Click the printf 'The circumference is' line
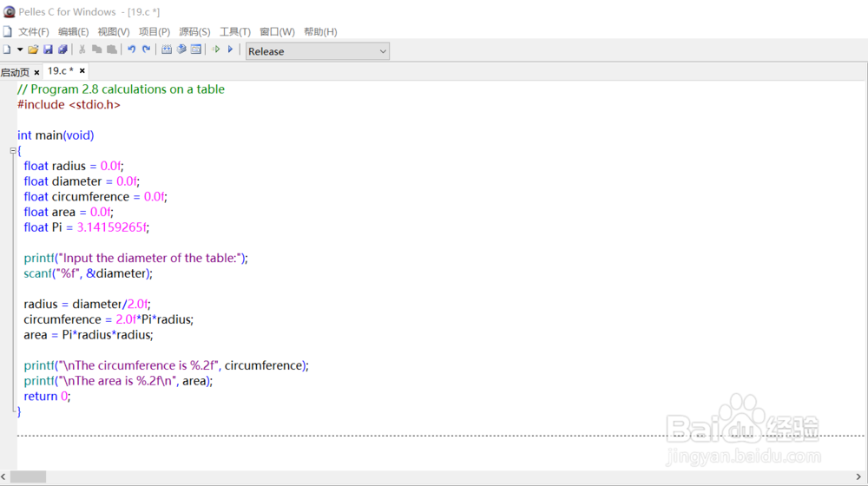The height and width of the screenshot is (486, 868). (x=166, y=365)
